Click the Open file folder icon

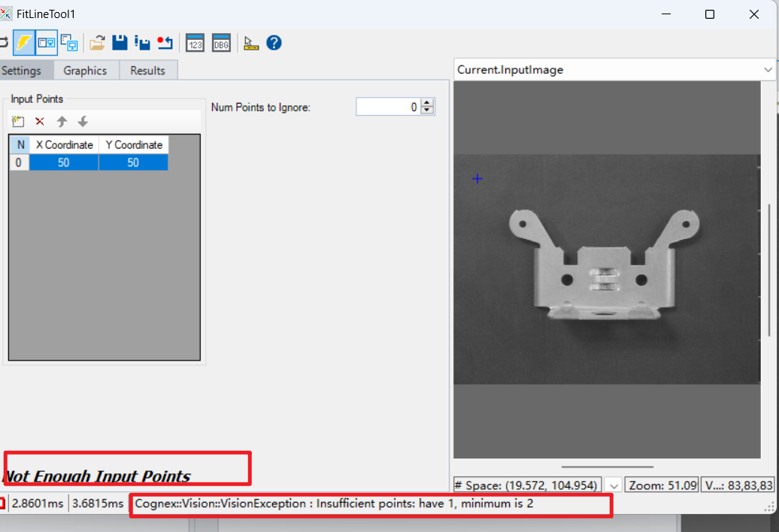97,43
